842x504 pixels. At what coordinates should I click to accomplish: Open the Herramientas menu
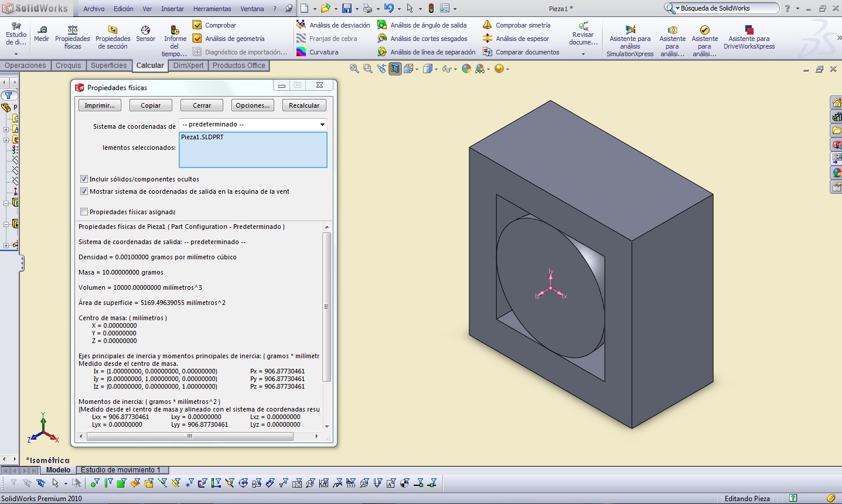pos(212,9)
